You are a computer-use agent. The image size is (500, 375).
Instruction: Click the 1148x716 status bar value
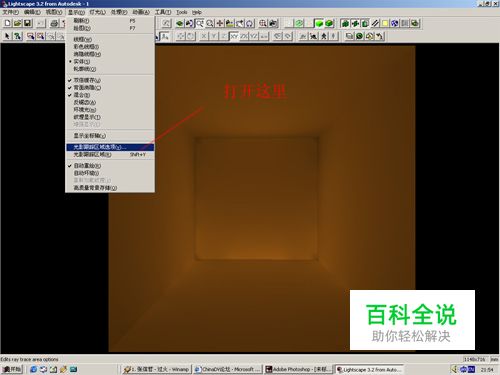[x=474, y=359]
